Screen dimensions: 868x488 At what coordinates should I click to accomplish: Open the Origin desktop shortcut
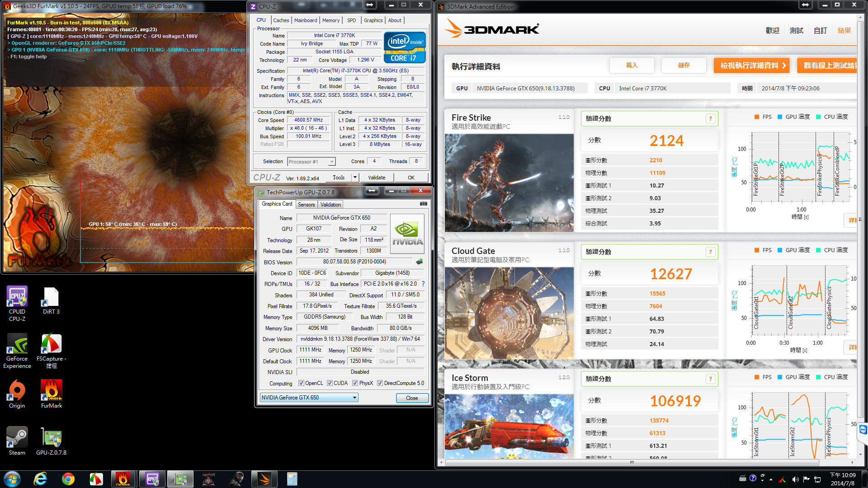[x=17, y=394]
